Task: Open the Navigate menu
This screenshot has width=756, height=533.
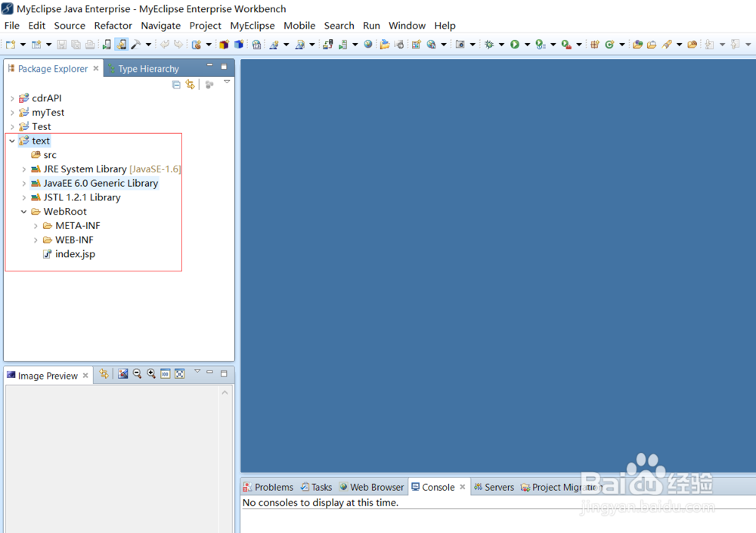Action: (x=160, y=26)
